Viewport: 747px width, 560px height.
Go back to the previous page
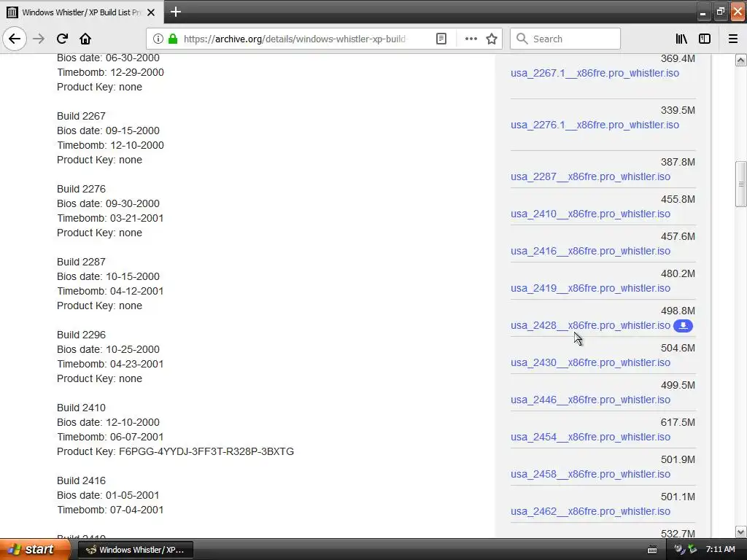[15, 39]
